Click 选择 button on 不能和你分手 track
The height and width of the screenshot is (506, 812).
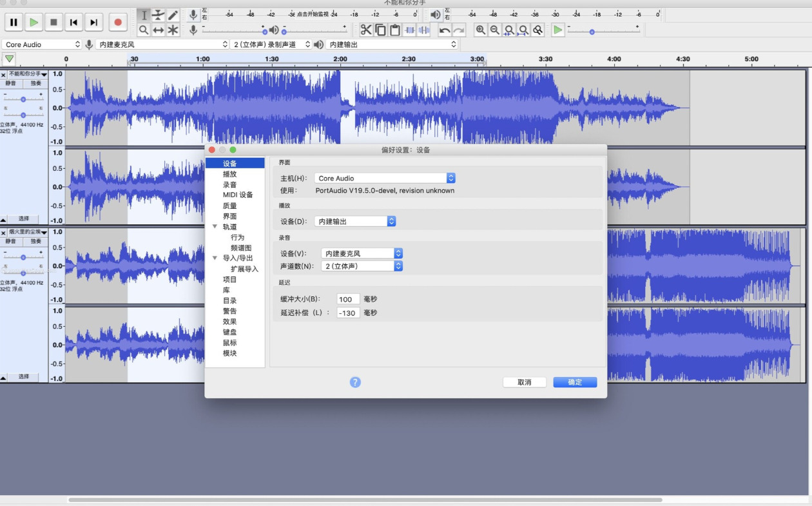tap(24, 219)
